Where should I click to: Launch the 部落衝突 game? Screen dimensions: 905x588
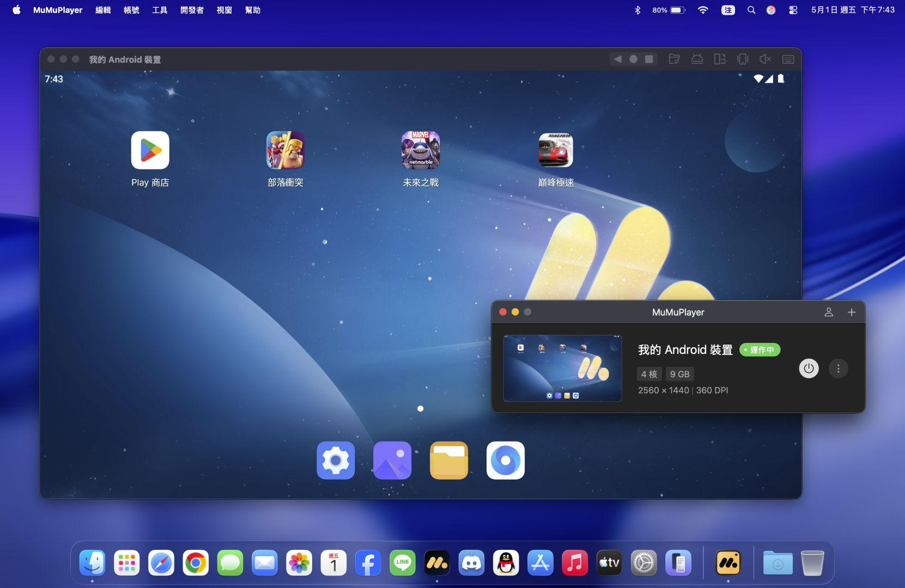click(x=286, y=150)
